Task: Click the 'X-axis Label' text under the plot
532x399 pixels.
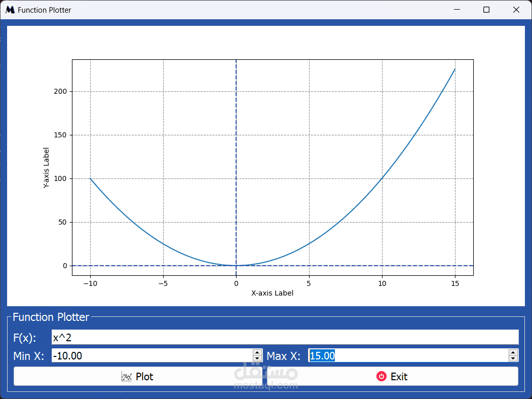Action: point(272,293)
